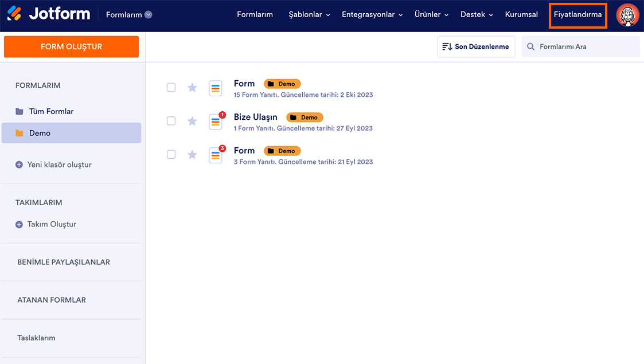
Task: Star the Bize Ulaşın form
Action: click(x=192, y=121)
